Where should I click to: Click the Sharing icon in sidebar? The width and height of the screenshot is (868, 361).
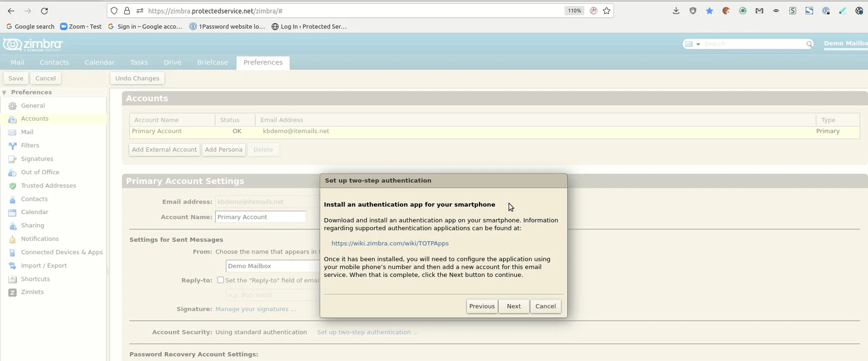[12, 226]
